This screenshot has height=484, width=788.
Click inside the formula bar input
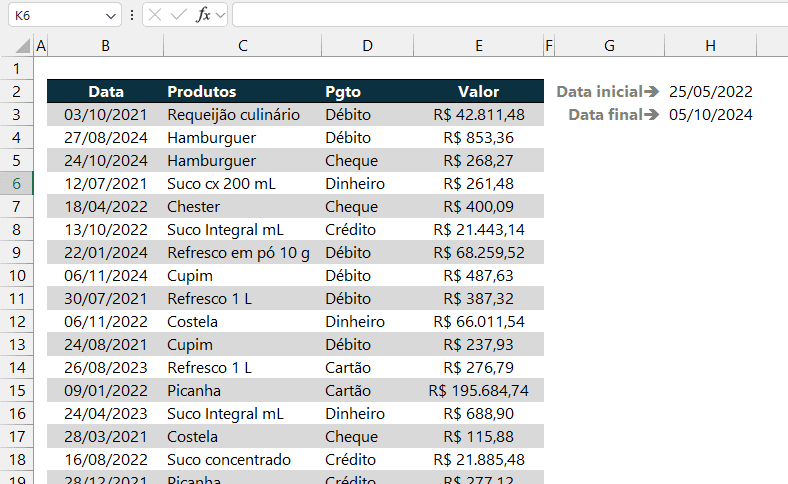click(x=510, y=15)
